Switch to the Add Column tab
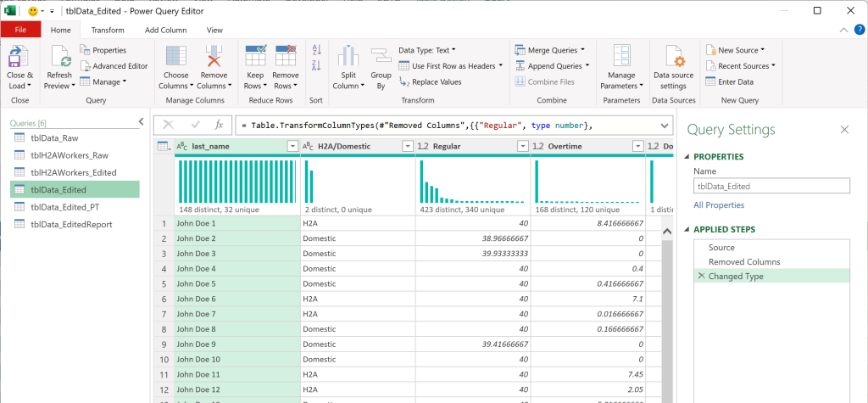Image resolution: width=868 pixels, height=403 pixels. point(165,30)
